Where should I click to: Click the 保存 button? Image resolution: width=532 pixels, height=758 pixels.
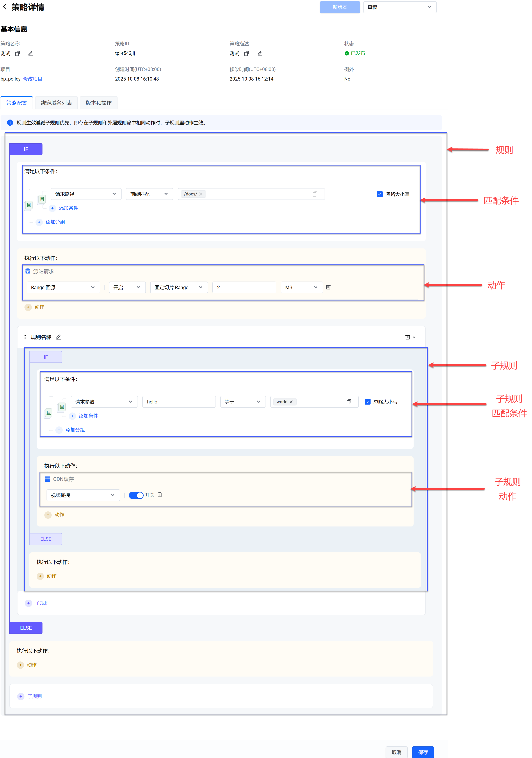tap(423, 752)
